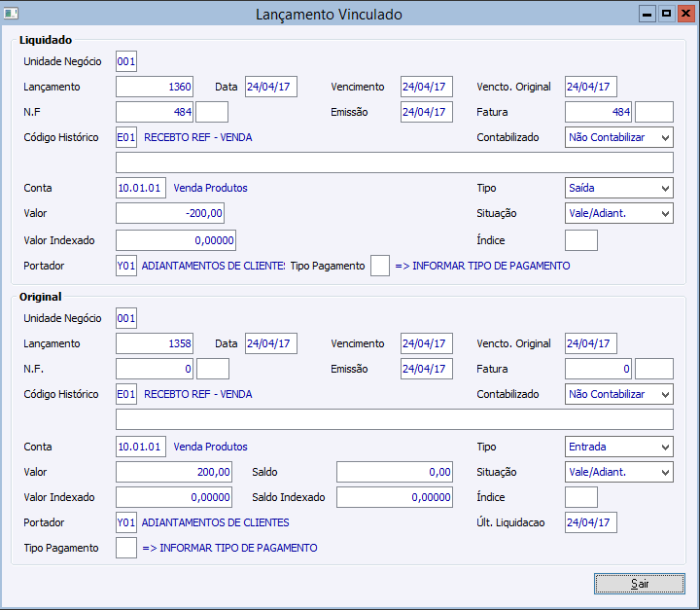Screen dimensions: 700x610
Task: Select the Índice field in Liquidado section
Action: pyautogui.click(x=581, y=240)
